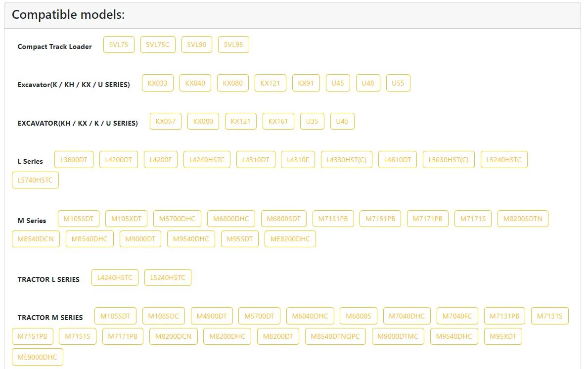Select the M7131S model tag

(550, 316)
